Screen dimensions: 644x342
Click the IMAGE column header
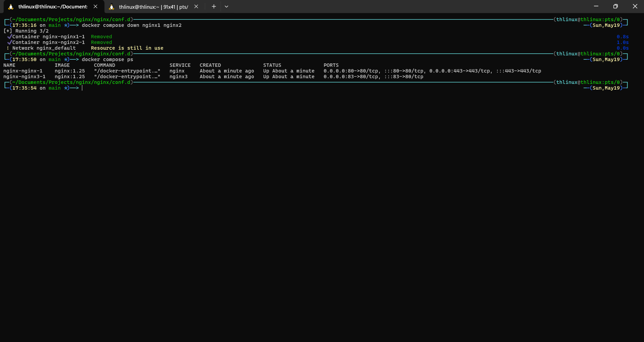click(62, 65)
